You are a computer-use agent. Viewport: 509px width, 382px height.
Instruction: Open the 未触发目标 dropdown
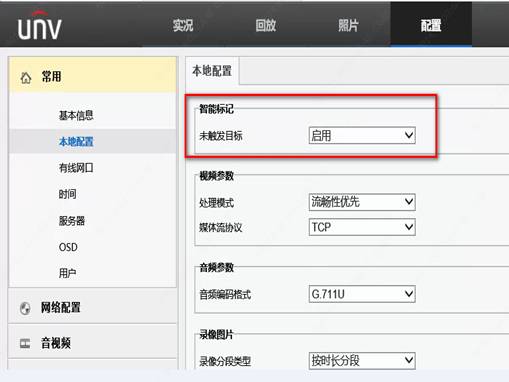(362, 135)
